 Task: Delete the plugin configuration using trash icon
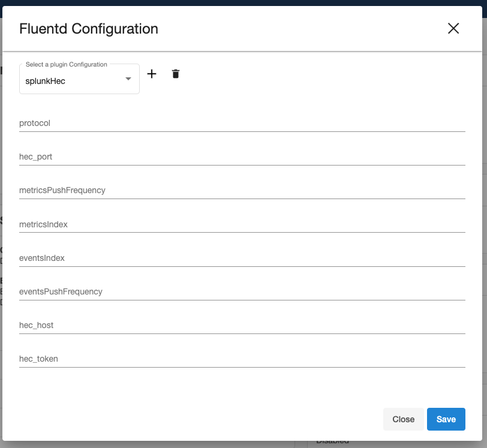point(176,74)
